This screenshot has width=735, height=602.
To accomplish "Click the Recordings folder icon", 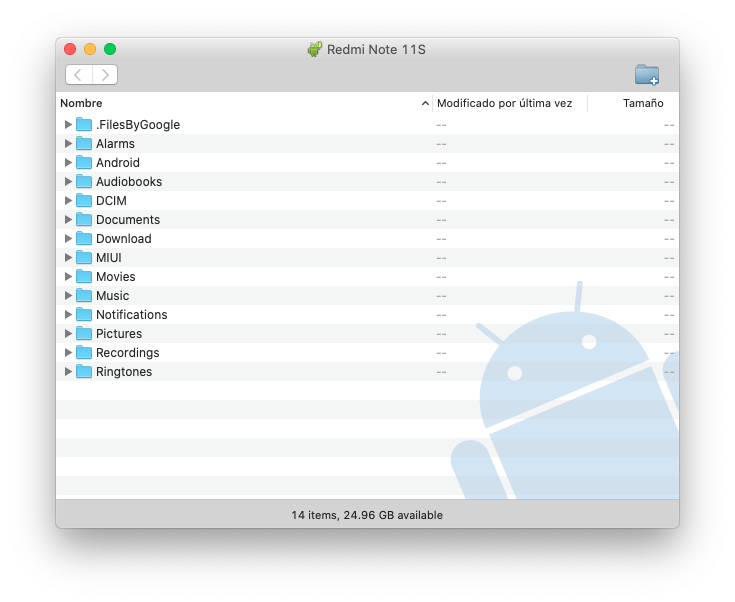I will [84, 352].
